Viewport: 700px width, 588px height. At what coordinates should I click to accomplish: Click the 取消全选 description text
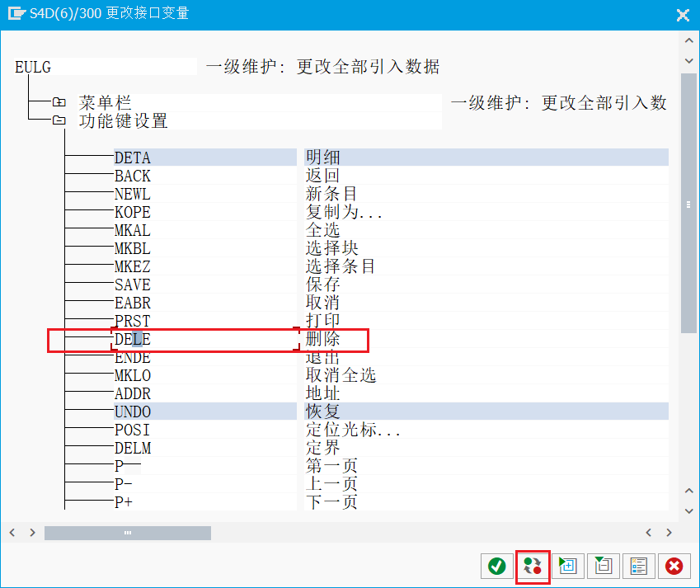341,375
